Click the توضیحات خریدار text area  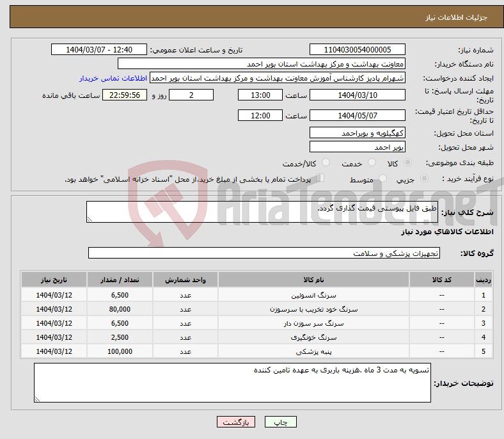tap(232, 383)
